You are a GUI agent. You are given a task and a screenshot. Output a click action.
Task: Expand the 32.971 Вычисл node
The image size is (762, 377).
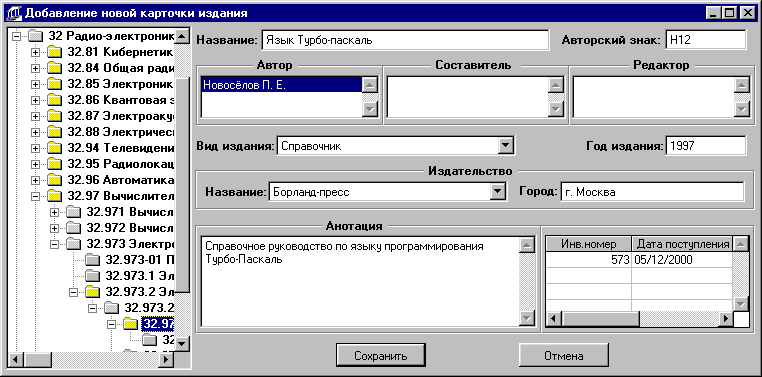[54, 212]
